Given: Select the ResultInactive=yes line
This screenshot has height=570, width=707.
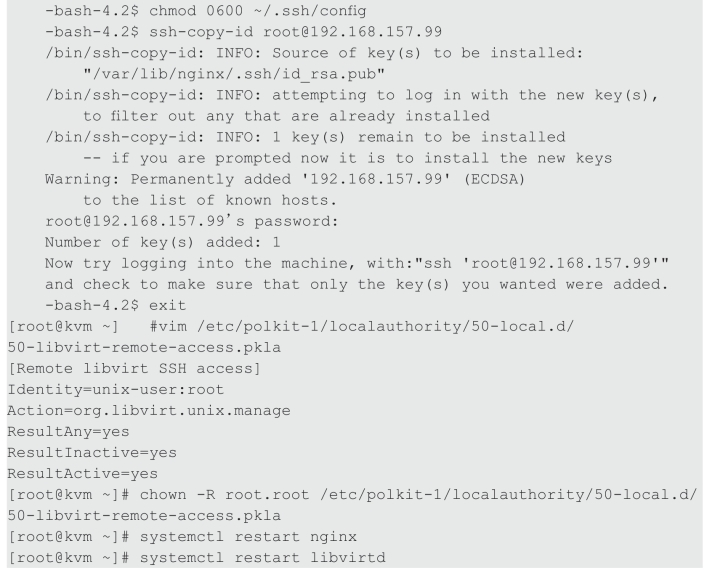Looking at the screenshot, I should click(92, 452).
